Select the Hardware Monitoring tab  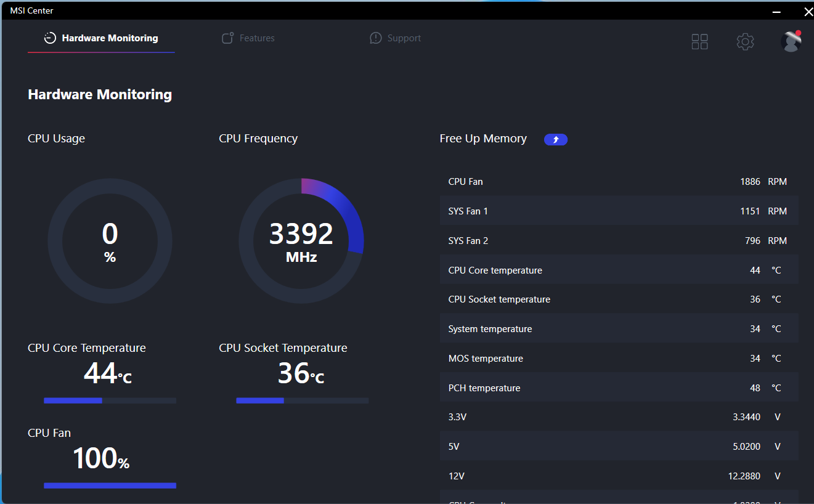108,38
